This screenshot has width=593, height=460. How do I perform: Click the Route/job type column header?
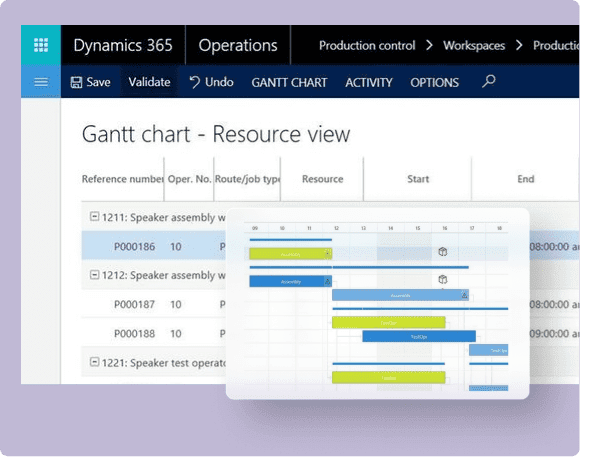tap(247, 179)
